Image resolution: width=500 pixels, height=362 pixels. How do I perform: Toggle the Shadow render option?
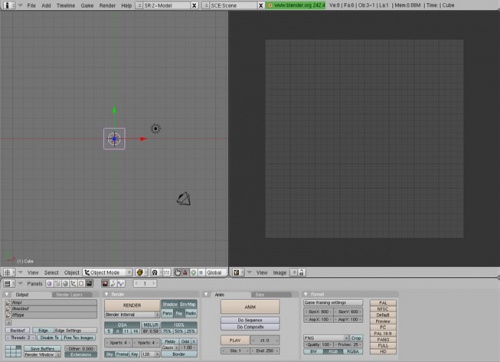170,304
